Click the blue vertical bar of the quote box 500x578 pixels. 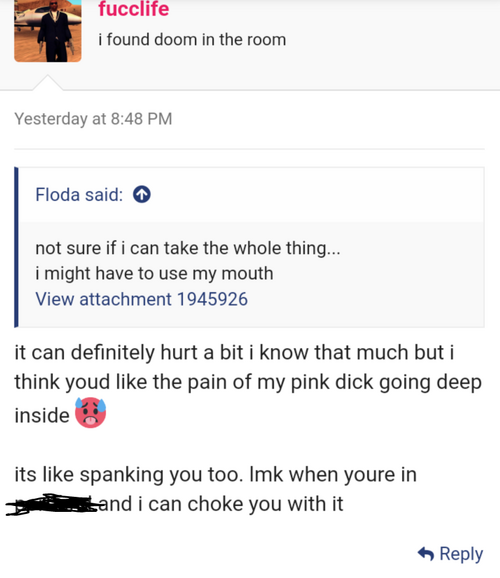(x=16, y=247)
